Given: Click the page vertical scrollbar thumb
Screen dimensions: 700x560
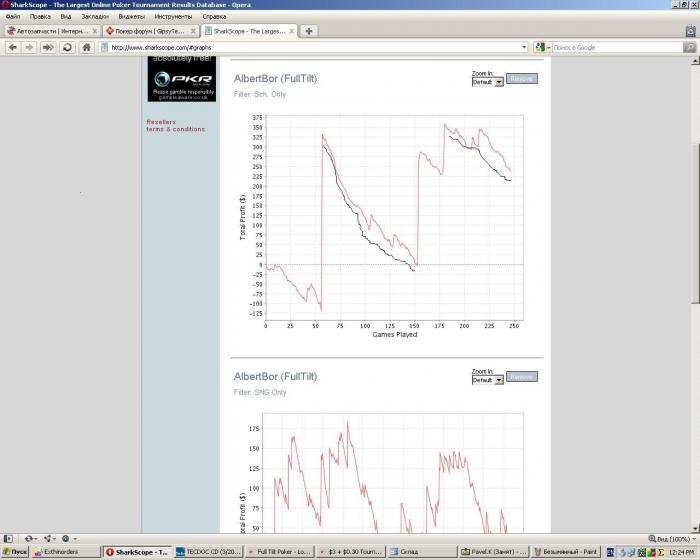Looking at the screenshot, I should click(x=695, y=223).
